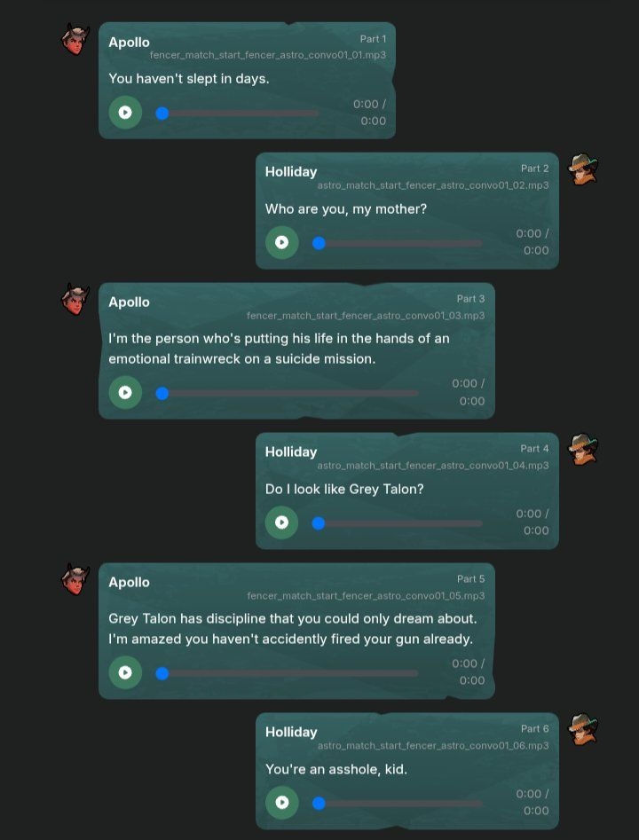Click text "Do I look like Grey Talon?"
The height and width of the screenshot is (840, 639).
pyautogui.click(x=344, y=489)
